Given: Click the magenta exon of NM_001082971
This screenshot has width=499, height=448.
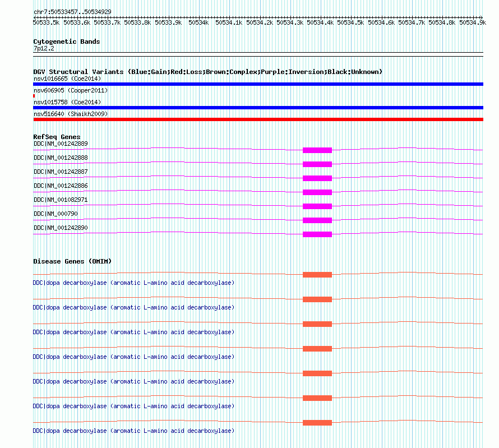Looking at the screenshot, I should point(317,206).
